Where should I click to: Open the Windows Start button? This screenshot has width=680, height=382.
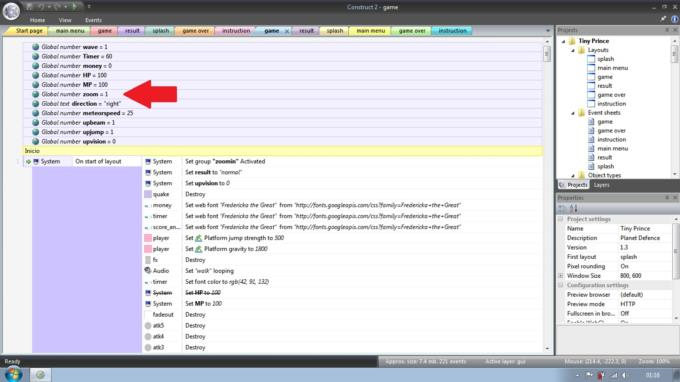tap(13, 374)
